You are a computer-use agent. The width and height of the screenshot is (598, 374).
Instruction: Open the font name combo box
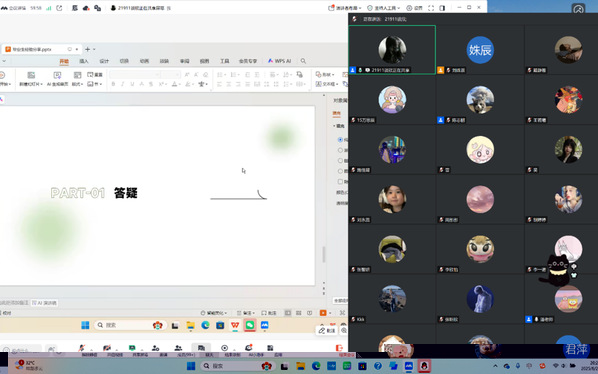(135, 74)
